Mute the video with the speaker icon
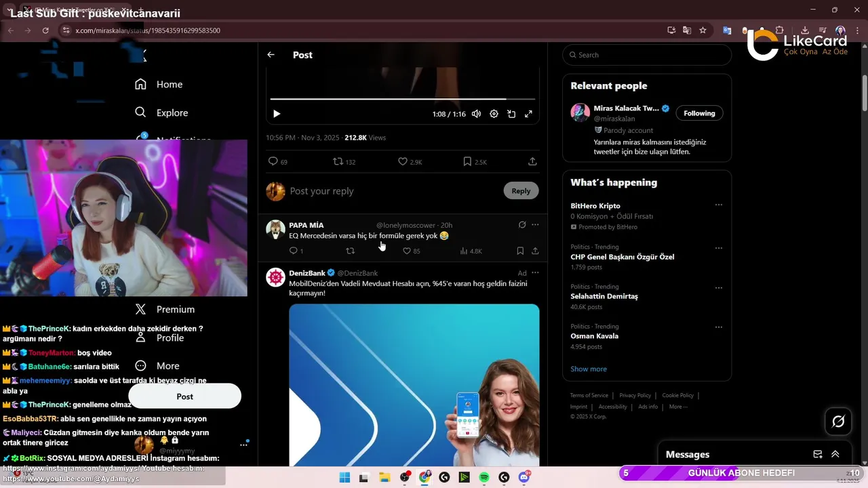The width and height of the screenshot is (868, 488). click(x=476, y=114)
